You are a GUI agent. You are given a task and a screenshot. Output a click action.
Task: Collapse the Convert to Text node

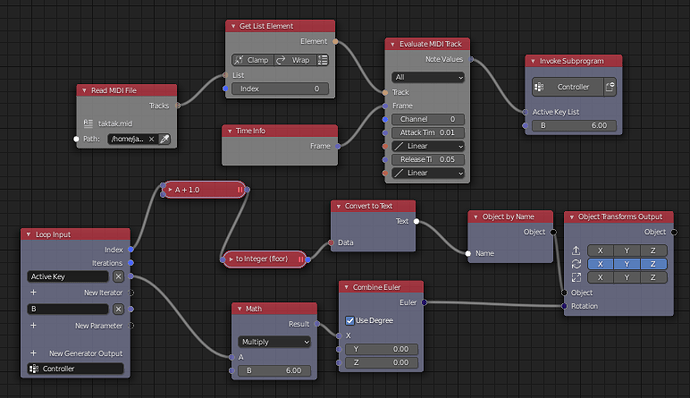pyautogui.click(x=338, y=206)
